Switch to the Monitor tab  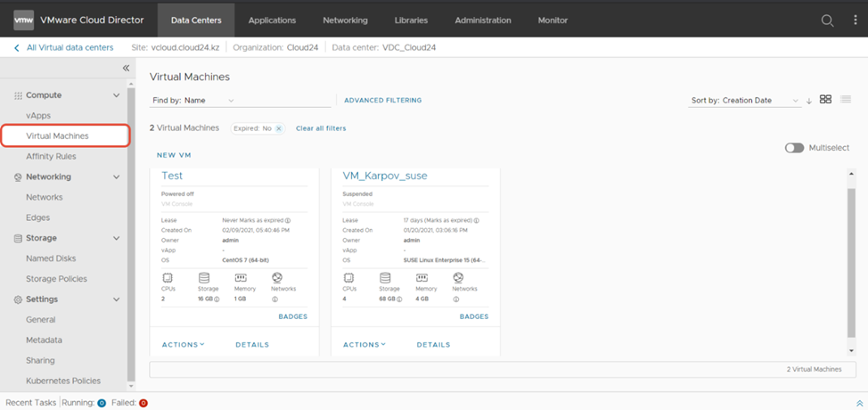pyautogui.click(x=553, y=20)
